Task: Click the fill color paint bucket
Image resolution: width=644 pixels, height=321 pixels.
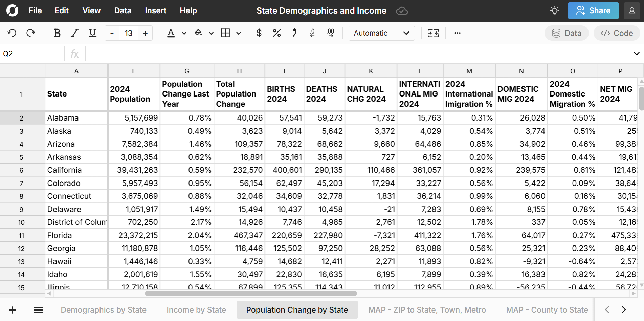Action: click(x=198, y=33)
